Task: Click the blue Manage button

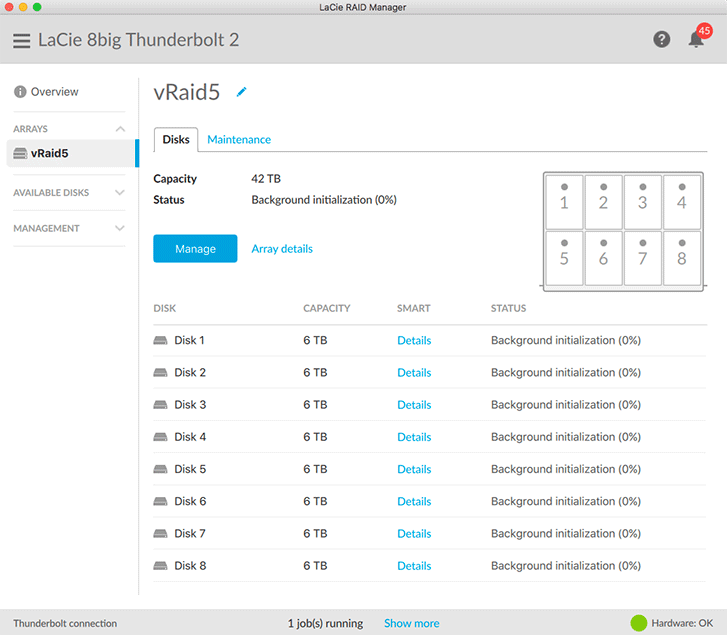Action: 195,248
